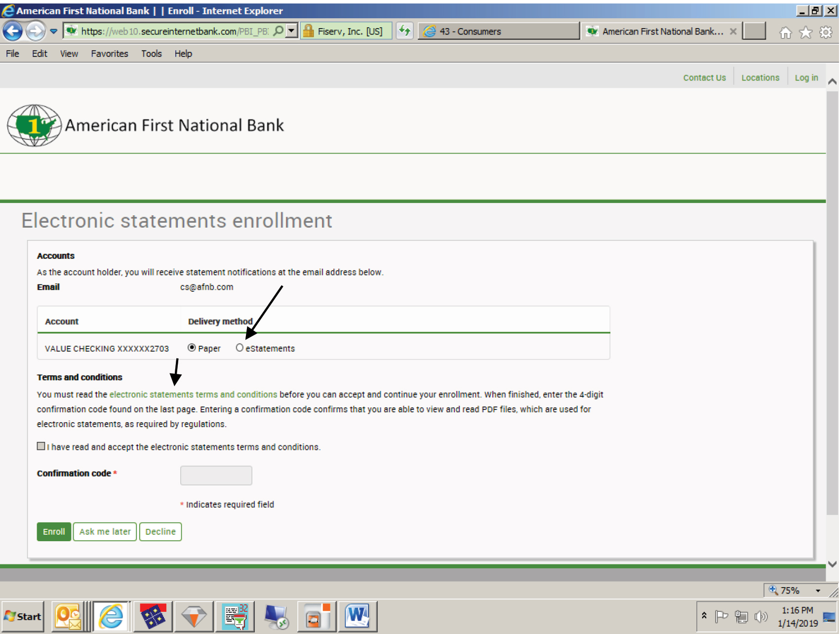Click the website URL in address bar
This screenshot has height=634, width=840.
tap(175, 31)
